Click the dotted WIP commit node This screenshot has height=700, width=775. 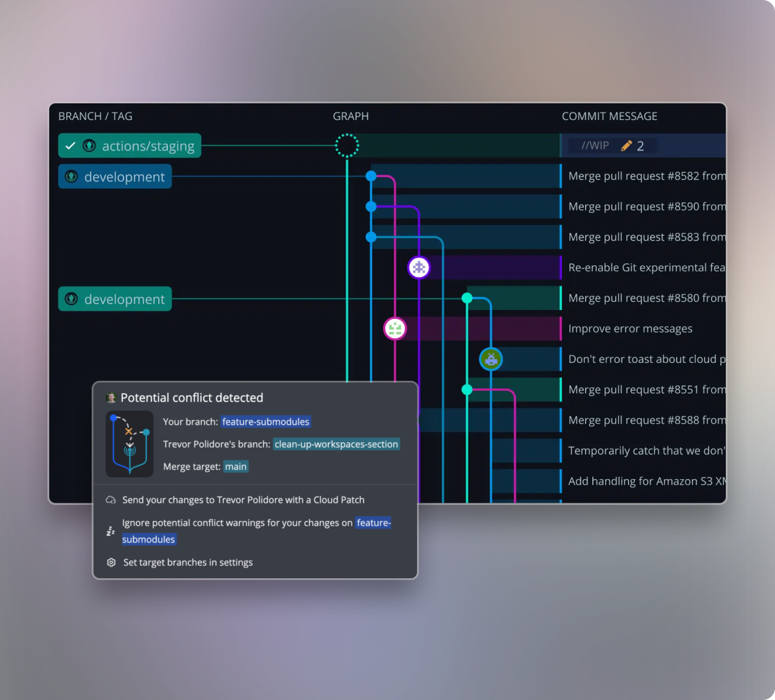347,146
